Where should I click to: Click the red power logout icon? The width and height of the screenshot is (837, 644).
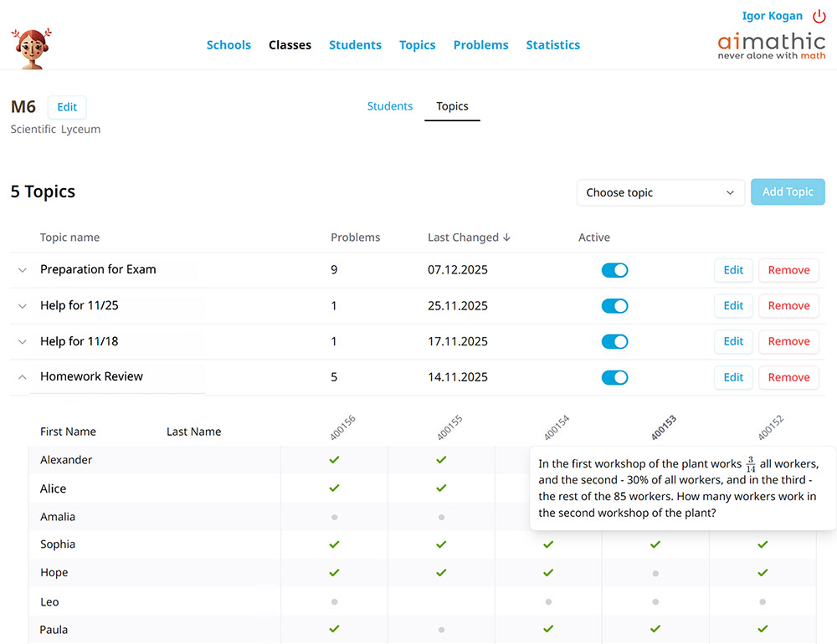[x=819, y=16]
